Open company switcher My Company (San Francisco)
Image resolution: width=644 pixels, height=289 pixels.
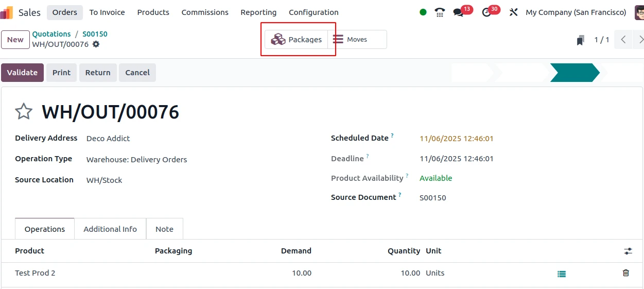tap(576, 12)
